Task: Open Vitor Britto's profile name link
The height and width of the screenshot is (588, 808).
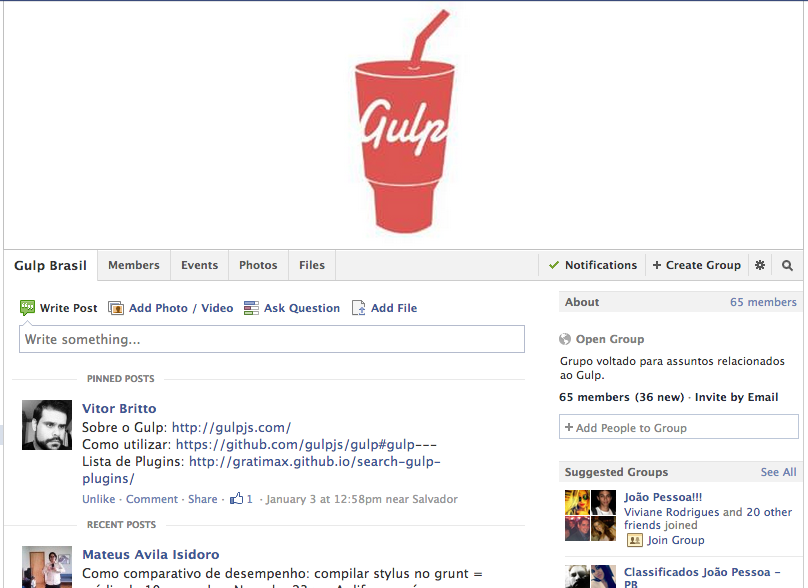Action: [119, 408]
